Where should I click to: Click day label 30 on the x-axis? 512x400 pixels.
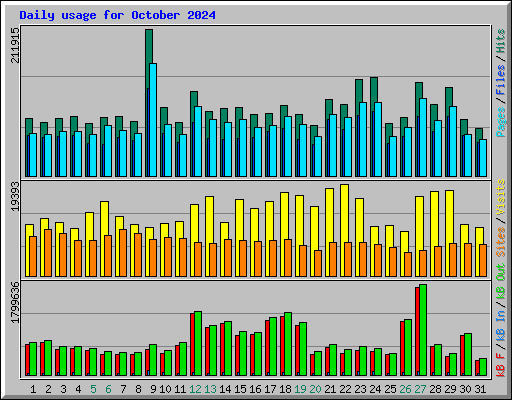click(x=465, y=389)
